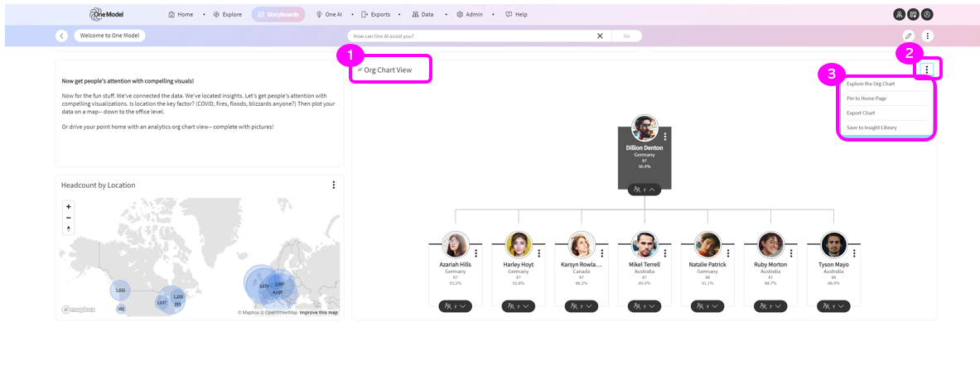The height and width of the screenshot is (365, 980).
Task: Open the Help menu
Action: [x=517, y=14]
